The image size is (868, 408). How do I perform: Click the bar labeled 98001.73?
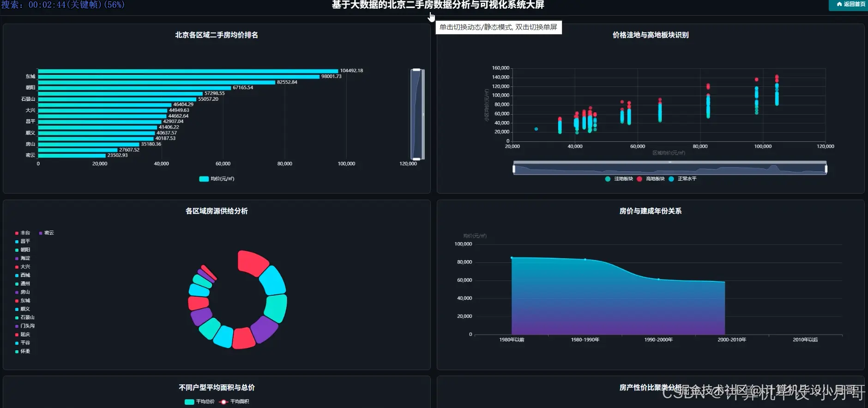[x=179, y=76]
